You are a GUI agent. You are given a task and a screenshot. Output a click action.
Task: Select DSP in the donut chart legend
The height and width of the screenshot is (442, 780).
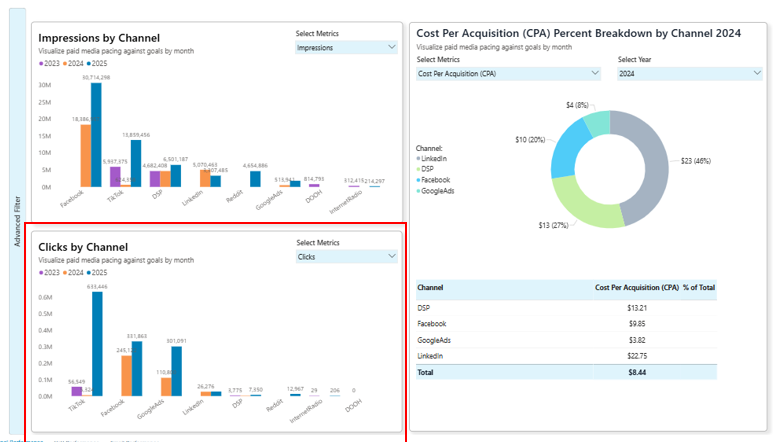tap(429, 169)
